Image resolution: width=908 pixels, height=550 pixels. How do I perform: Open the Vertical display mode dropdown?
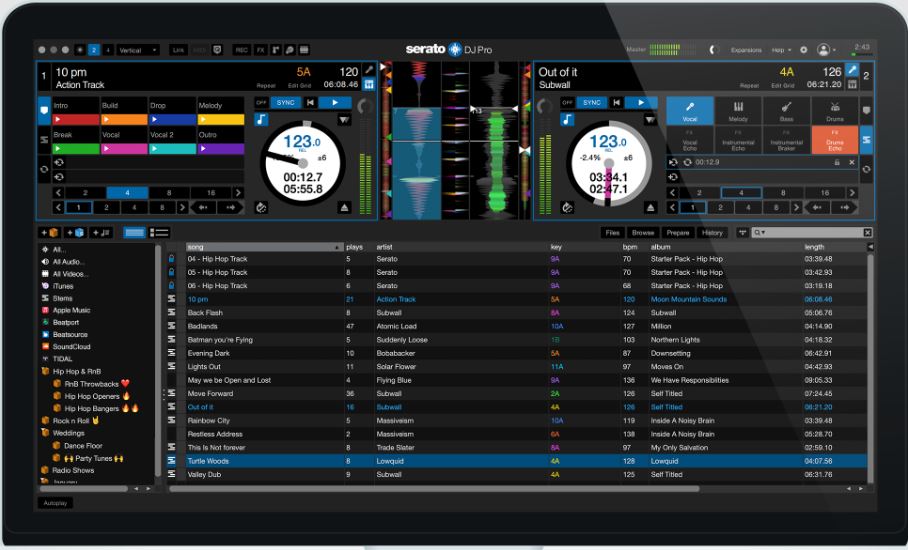138,50
